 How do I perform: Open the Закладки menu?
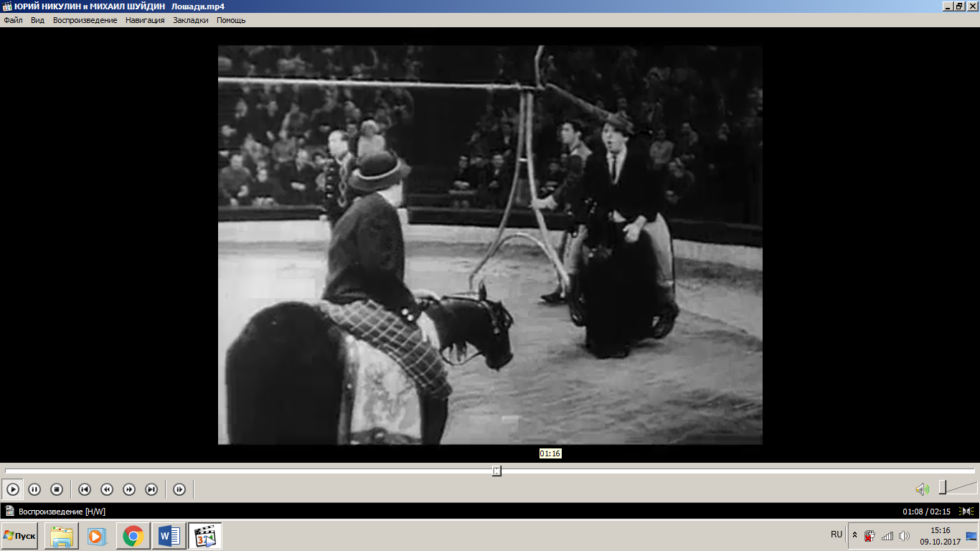click(x=191, y=20)
